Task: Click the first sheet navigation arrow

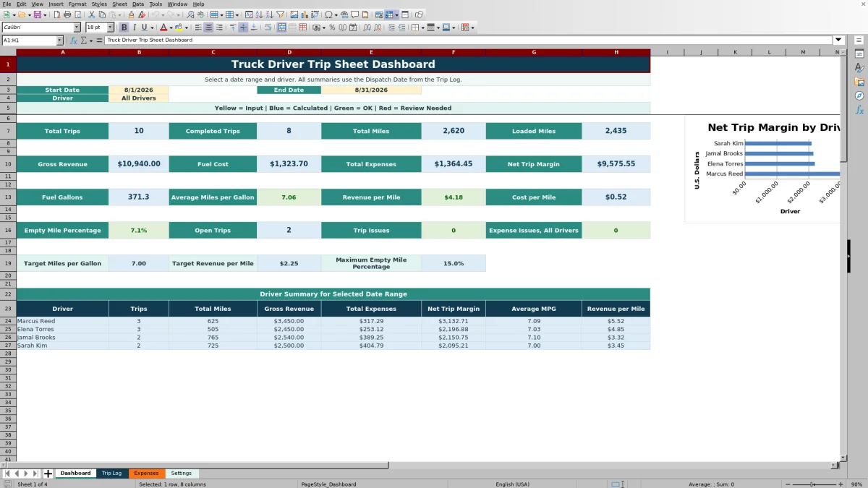Action: pyautogui.click(x=7, y=474)
